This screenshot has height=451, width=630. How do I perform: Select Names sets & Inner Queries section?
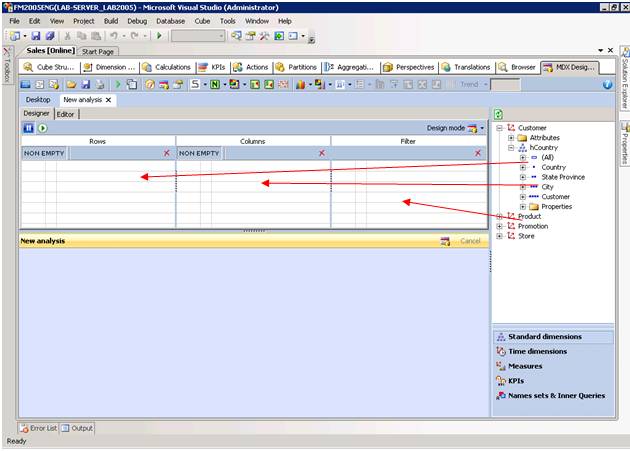(x=553, y=396)
